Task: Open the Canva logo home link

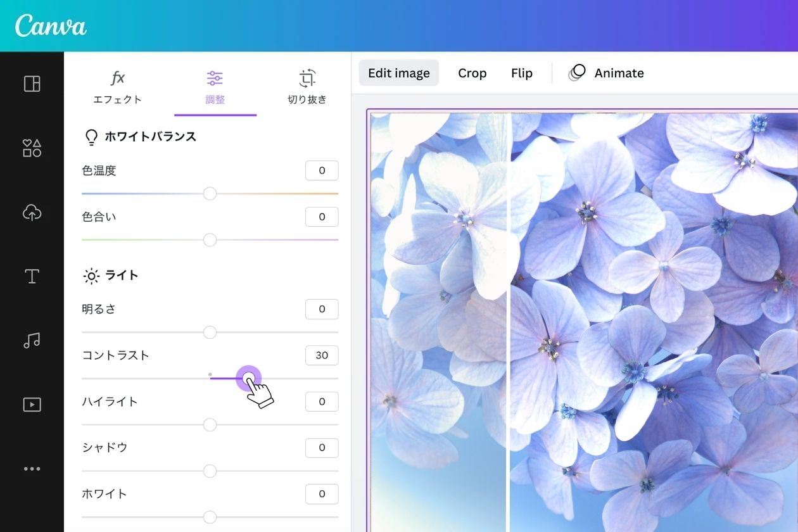Action: point(51,26)
